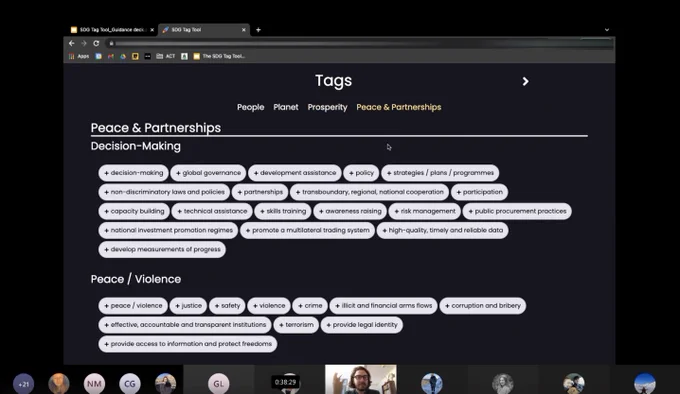Screen dimensions: 680x394
Task: Add the participation tag
Action: tap(479, 192)
